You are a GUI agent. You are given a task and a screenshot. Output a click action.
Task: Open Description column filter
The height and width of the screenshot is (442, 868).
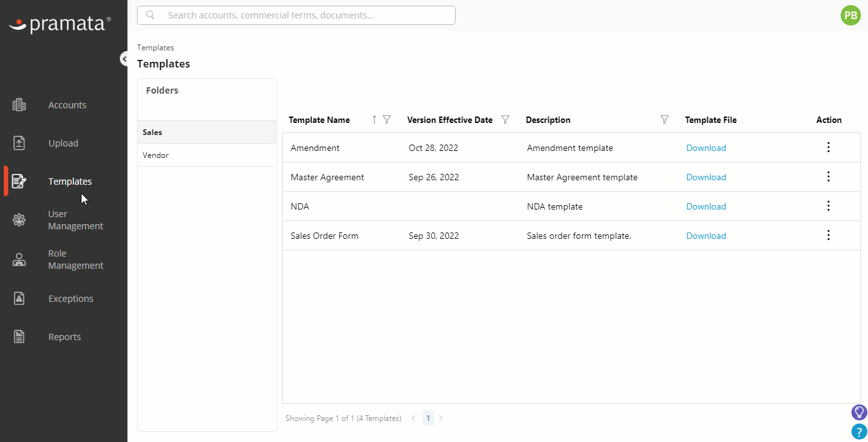pyautogui.click(x=665, y=120)
